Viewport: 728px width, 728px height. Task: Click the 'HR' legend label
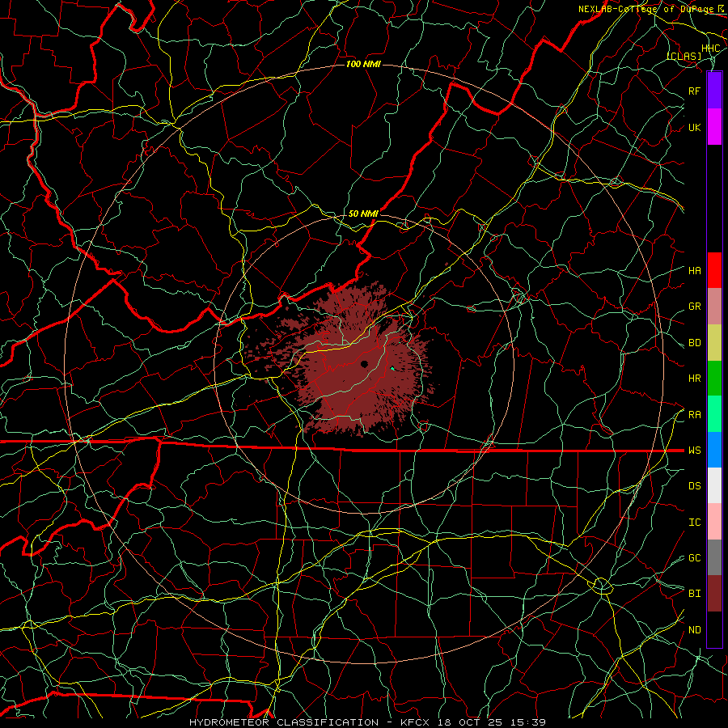point(695,379)
